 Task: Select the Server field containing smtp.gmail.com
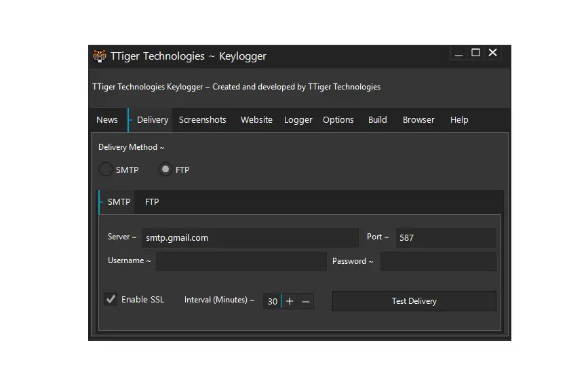pos(250,237)
